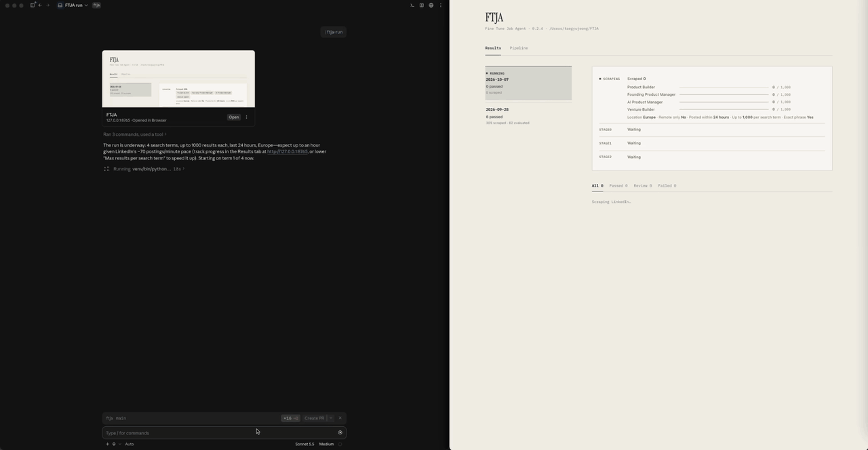The image size is (868, 450).
Task: Open the FTJA browser preview thumbnail
Action: click(x=178, y=79)
